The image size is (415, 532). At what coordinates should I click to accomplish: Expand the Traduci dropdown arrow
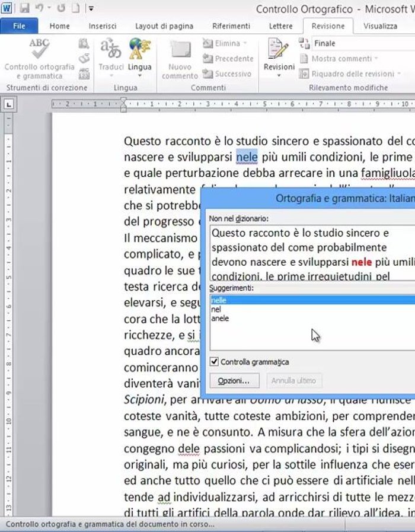pos(111,76)
